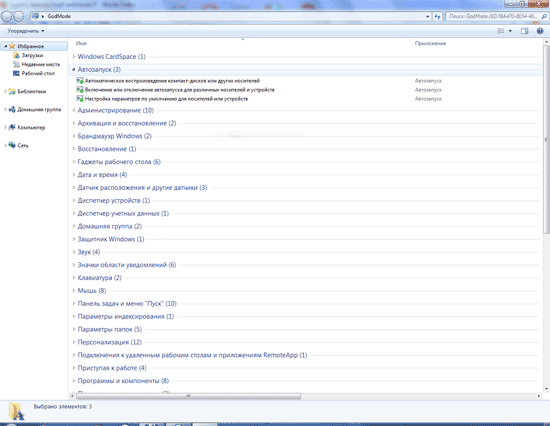Expand the Компьютер tree node arrow
This screenshot has width=550, height=426.
pos(6,127)
